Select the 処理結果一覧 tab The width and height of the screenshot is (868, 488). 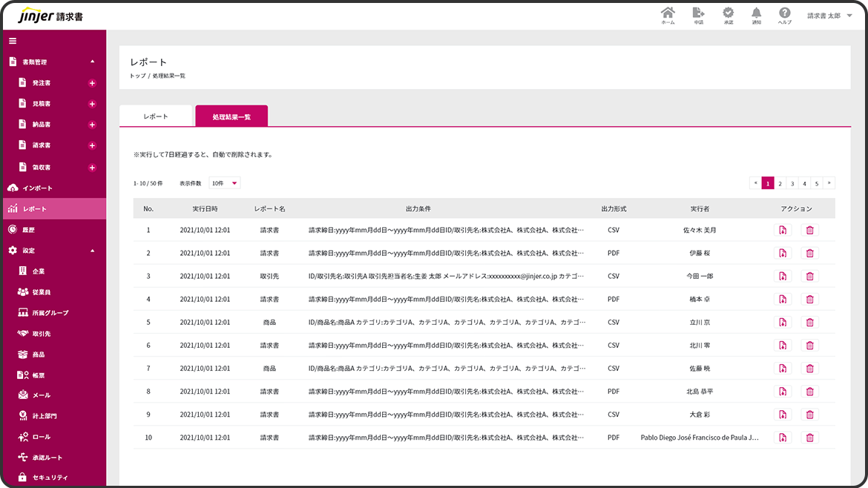pyautogui.click(x=231, y=116)
